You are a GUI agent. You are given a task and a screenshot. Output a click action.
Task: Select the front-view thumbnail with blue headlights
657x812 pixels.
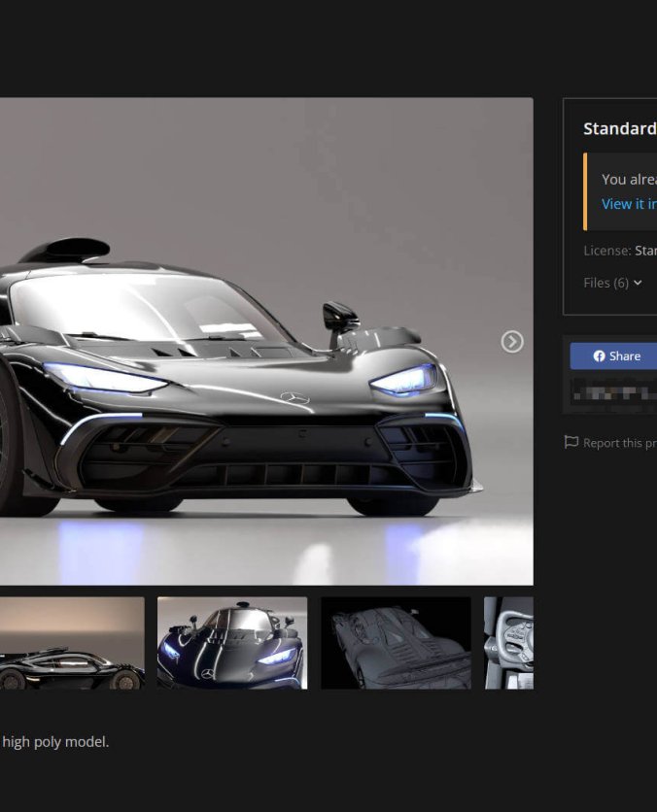click(x=232, y=643)
